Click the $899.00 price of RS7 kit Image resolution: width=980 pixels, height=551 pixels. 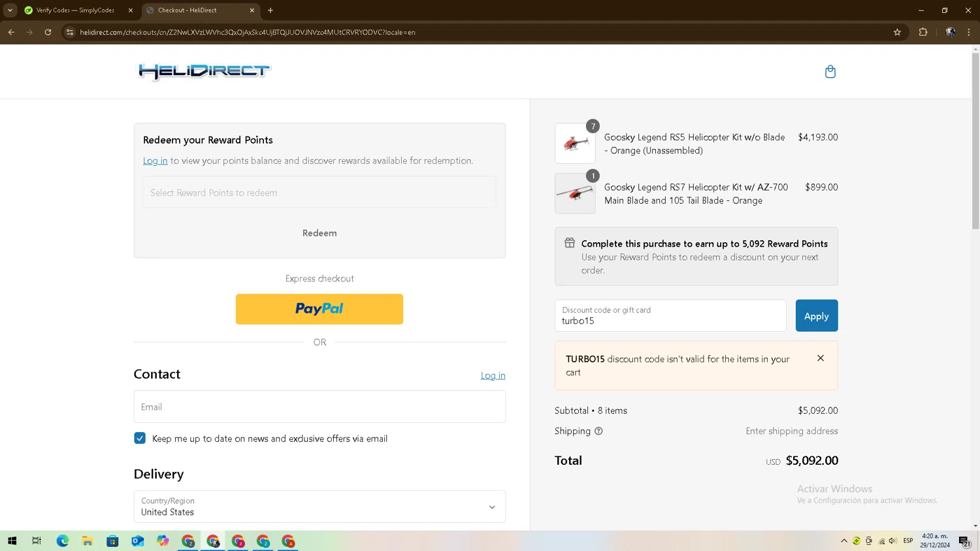821,187
